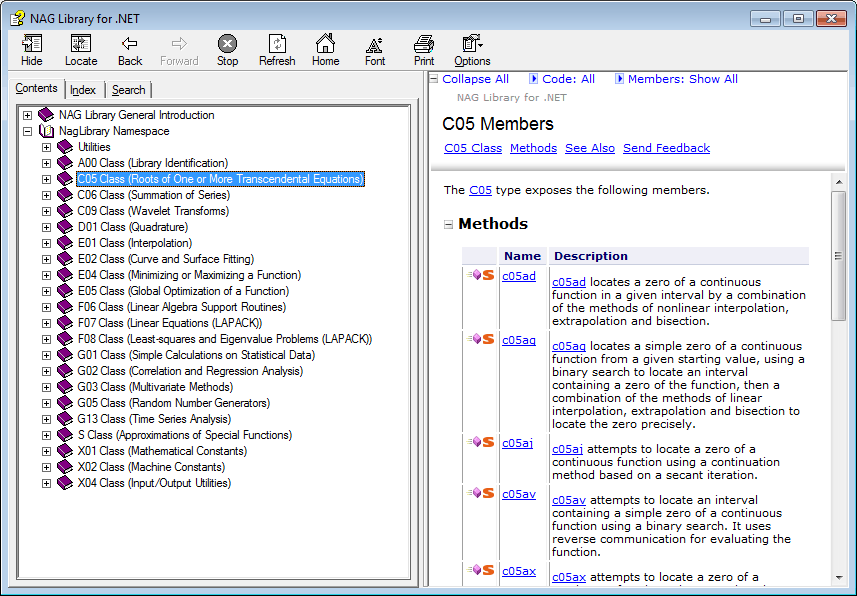Toggle Collapse All sections
Screen dimensions: 857x596
(469, 79)
